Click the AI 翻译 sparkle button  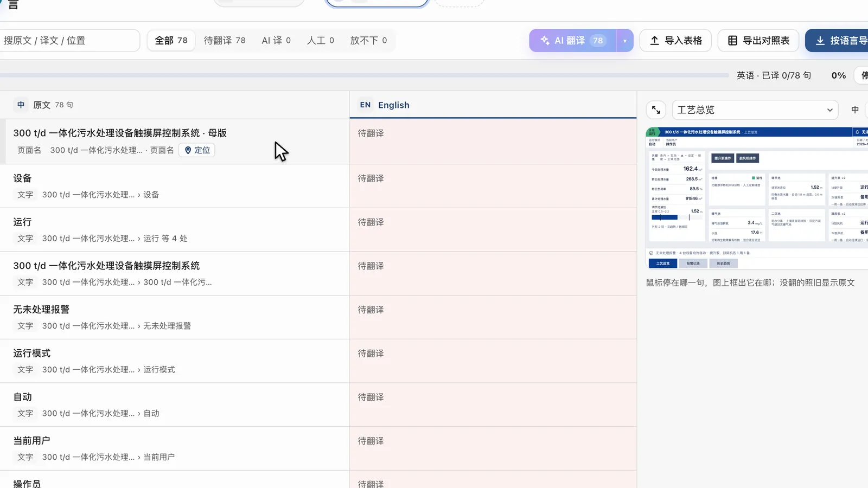(x=573, y=41)
